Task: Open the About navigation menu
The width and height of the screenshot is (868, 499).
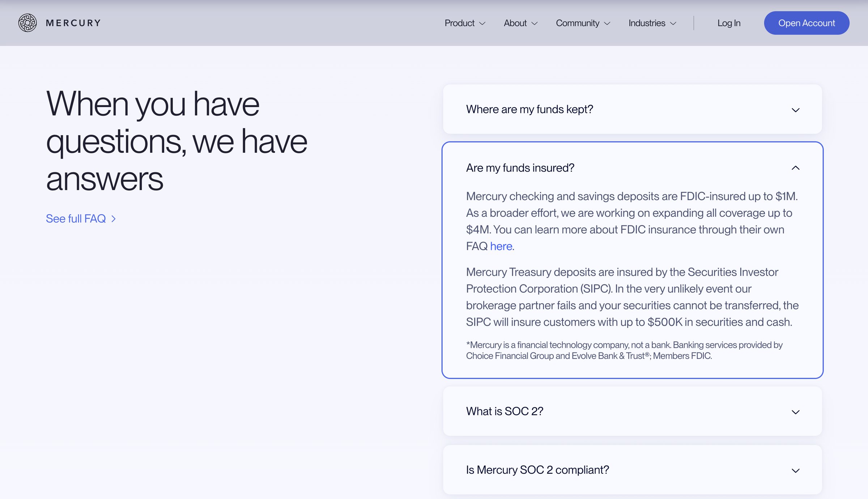Action: [520, 23]
